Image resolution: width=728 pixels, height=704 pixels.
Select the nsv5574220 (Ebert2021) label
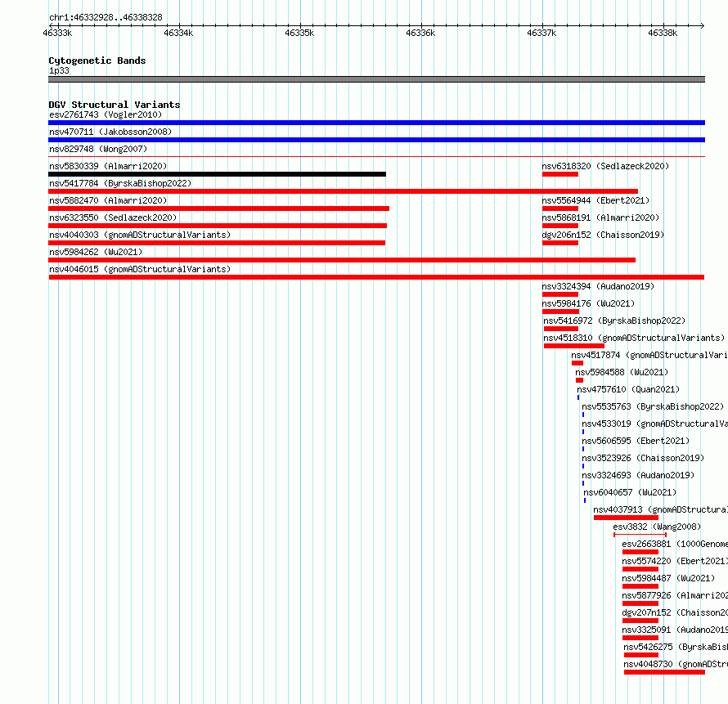pyautogui.click(x=675, y=561)
